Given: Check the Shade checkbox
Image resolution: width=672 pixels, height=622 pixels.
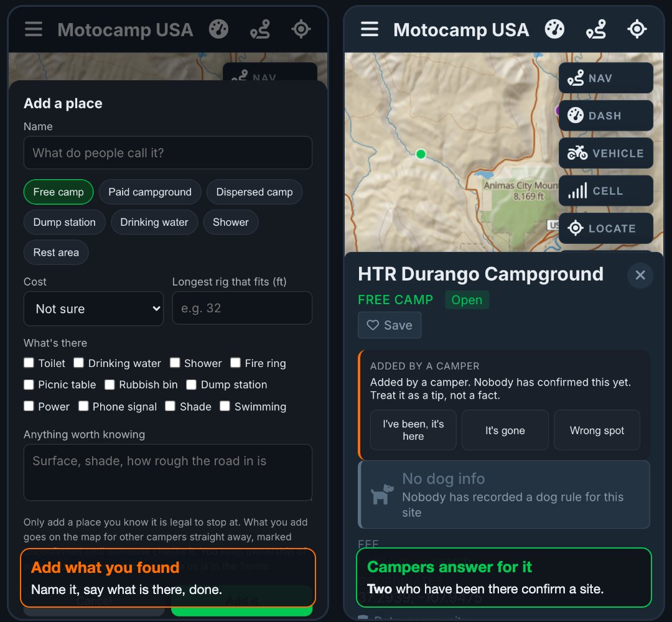Looking at the screenshot, I should 170,406.
